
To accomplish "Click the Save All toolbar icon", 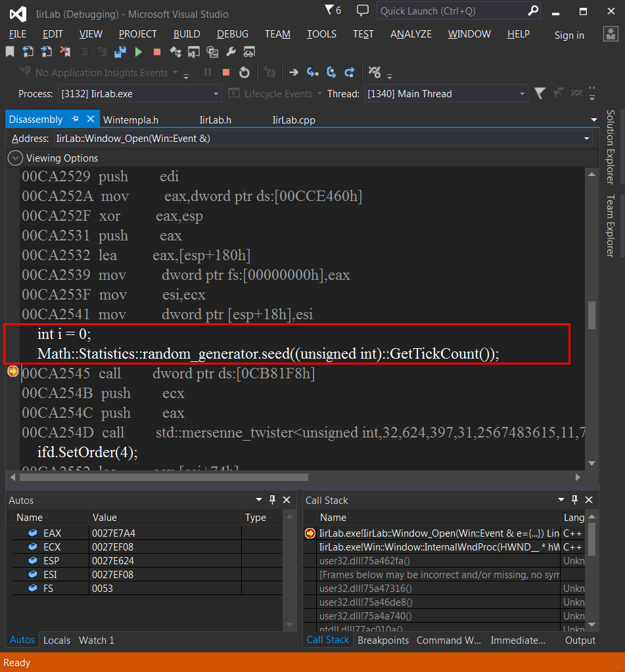I will [120, 52].
